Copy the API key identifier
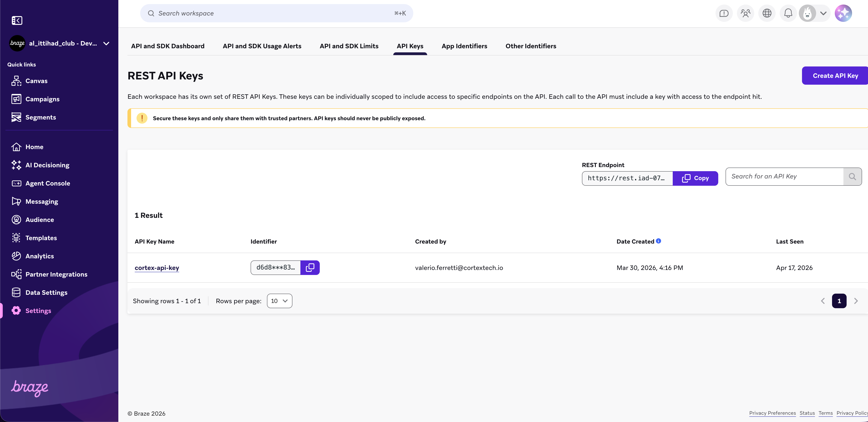This screenshot has width=868, height=422. 310,268
